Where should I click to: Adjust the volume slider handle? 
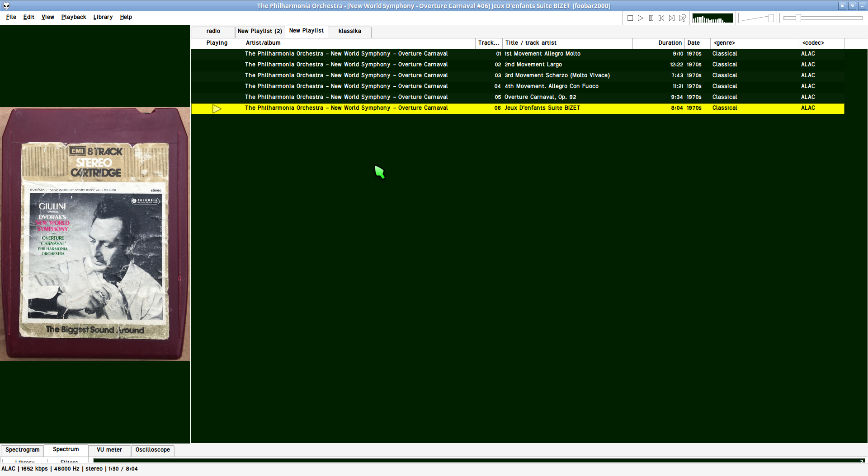tap(771, 18)
